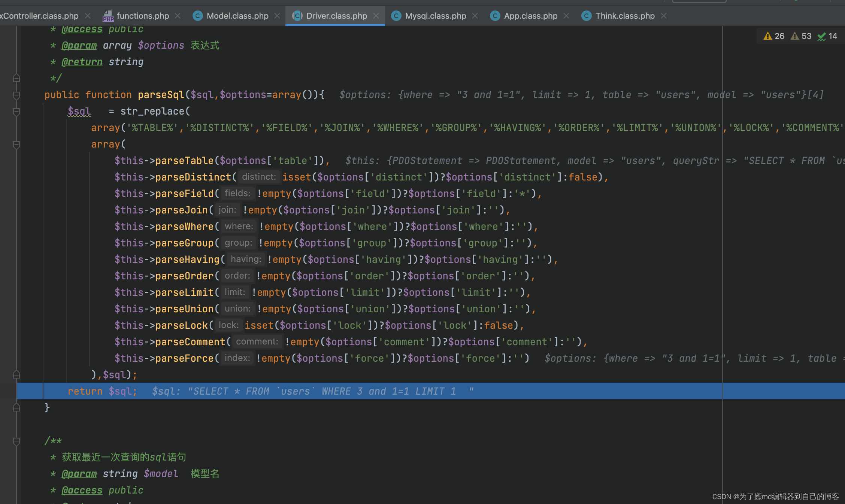
Task: Close the Mysql.class.php tab
Action: [x=475, y=16]
